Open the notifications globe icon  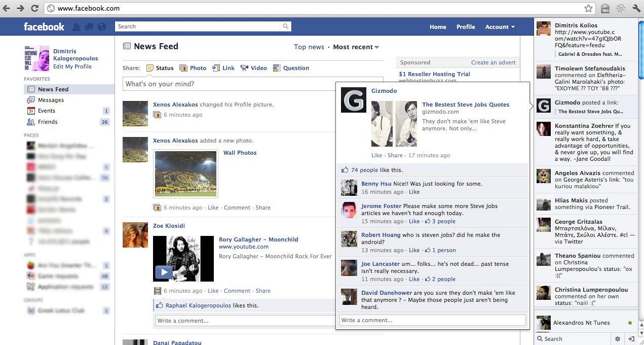coord(102,27)
